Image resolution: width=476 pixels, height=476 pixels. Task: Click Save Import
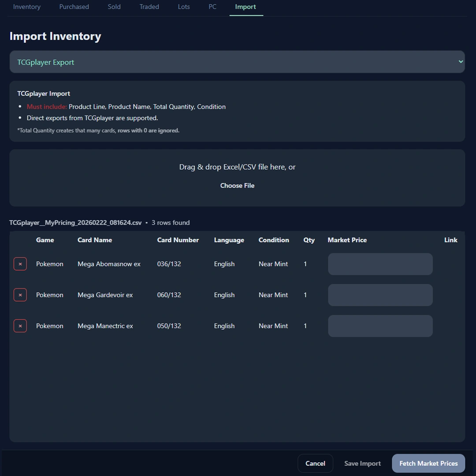362,463
